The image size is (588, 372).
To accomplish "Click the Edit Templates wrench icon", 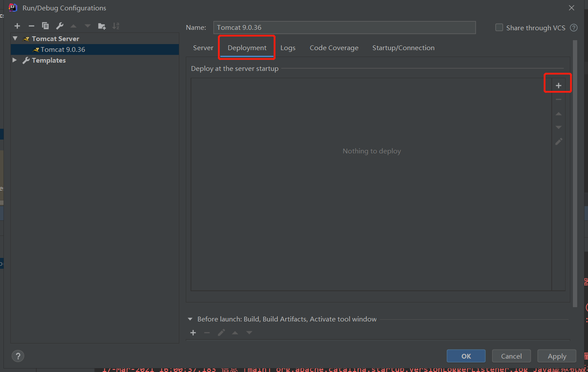I will 59,25.
